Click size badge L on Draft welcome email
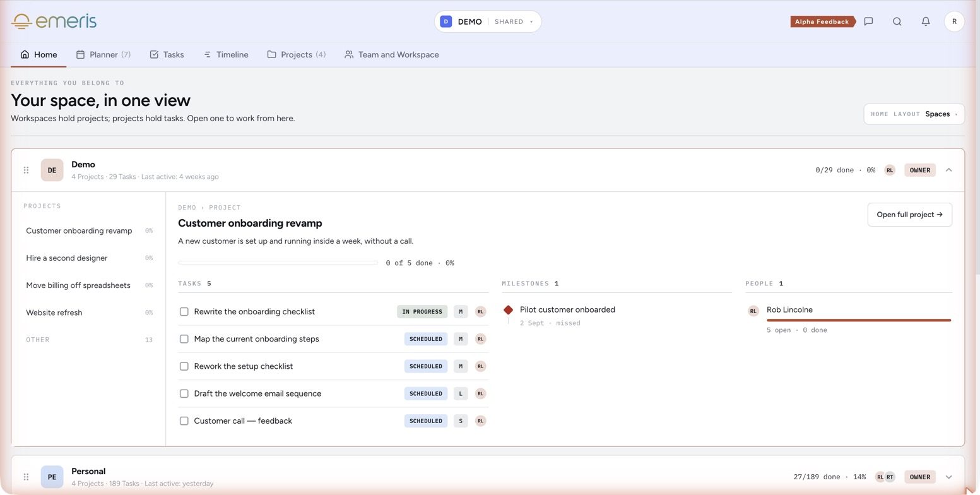The width and height of the screenshot is (980, 495). tap(461, 393)
